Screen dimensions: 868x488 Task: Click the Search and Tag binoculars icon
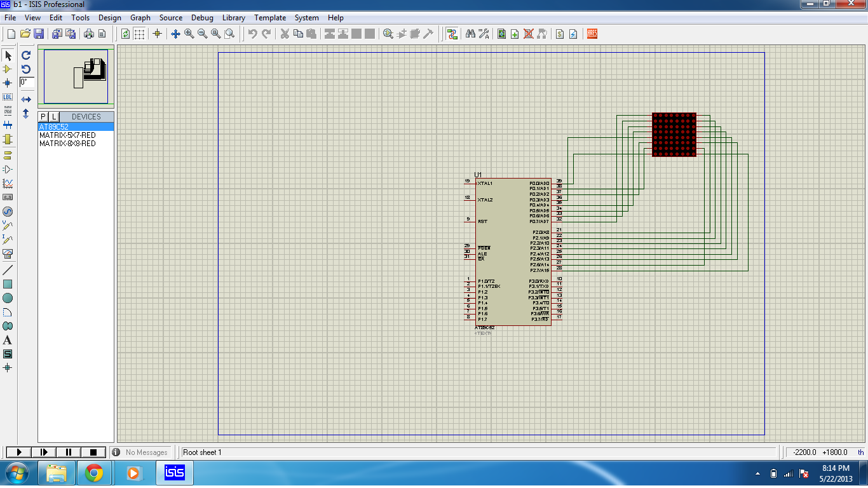470,34
